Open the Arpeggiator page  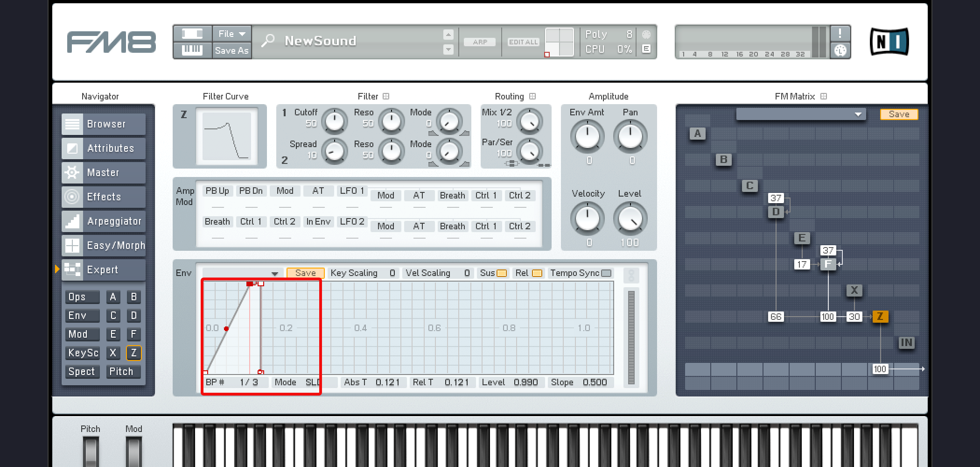[104, 221]
